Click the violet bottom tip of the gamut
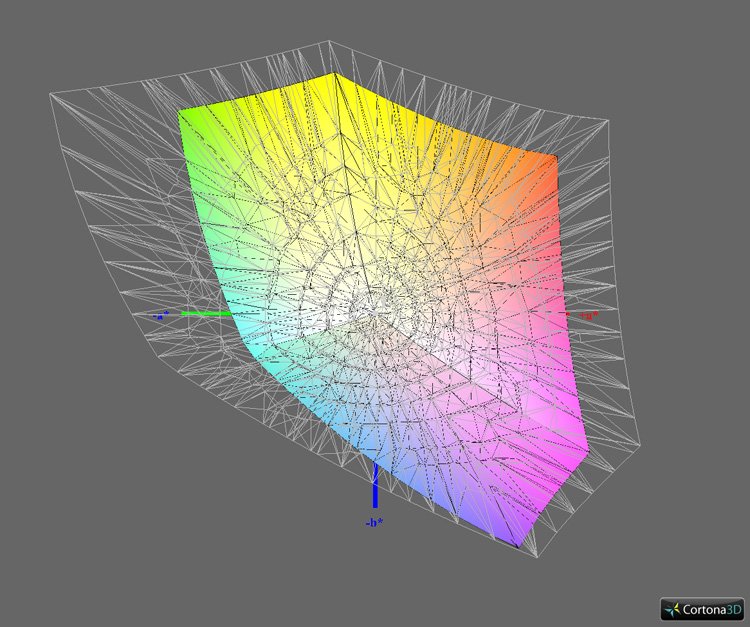Screen dimensions: 750x627 pos(517,543)
